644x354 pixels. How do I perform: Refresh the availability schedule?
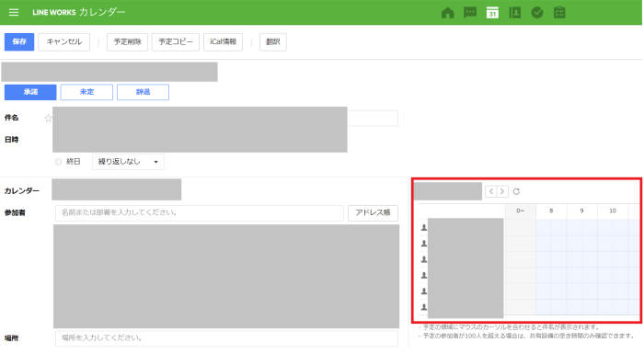click(516, 191)
